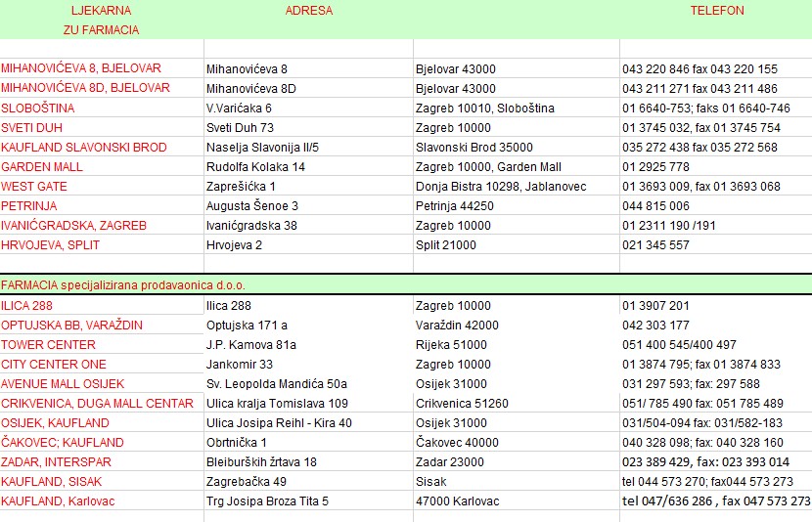Click the ADRESA column header
Image resolution: width=812 pixels, height=522 pixels.
click(308, 11)
